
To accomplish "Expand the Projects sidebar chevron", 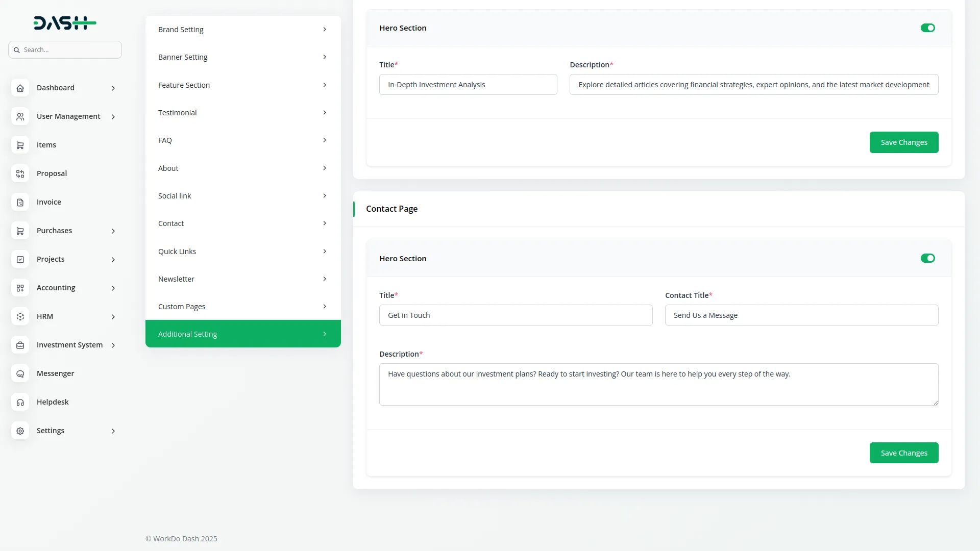I will pyautogui.click(x=113, y=260).
